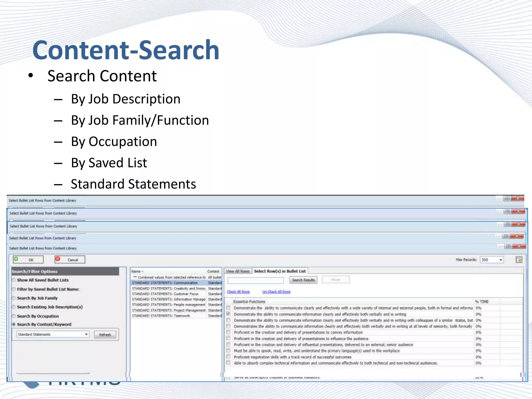Click the Search/Filter Options panel header
This screenshot has height=399, width=532.
point(65,271)
